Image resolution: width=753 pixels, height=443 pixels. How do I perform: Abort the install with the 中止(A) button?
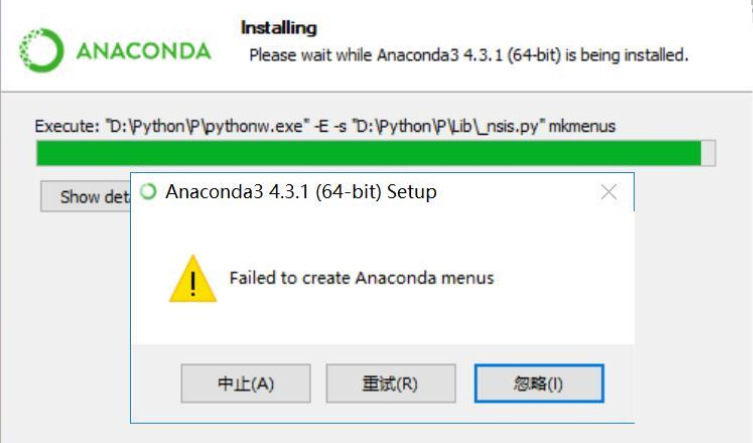pos(246,383)
